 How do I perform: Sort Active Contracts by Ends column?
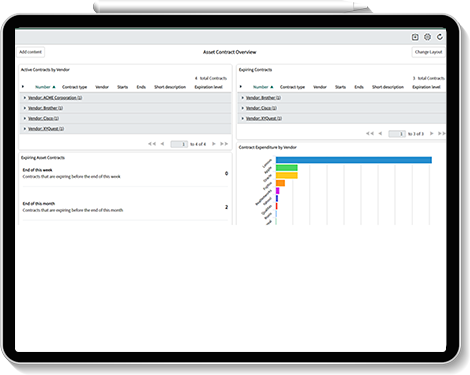pyautogui.click(x=141, y=87)
